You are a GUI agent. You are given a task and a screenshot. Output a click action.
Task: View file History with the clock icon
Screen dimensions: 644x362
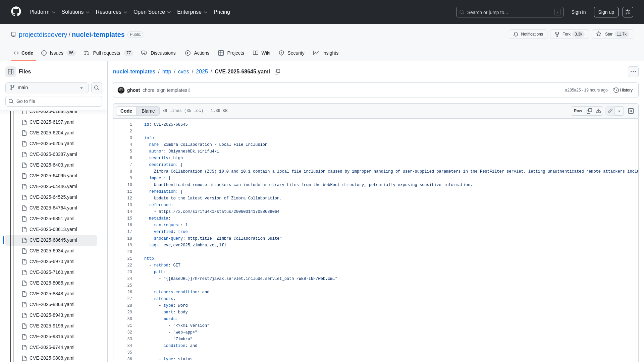tap(623, 90)
